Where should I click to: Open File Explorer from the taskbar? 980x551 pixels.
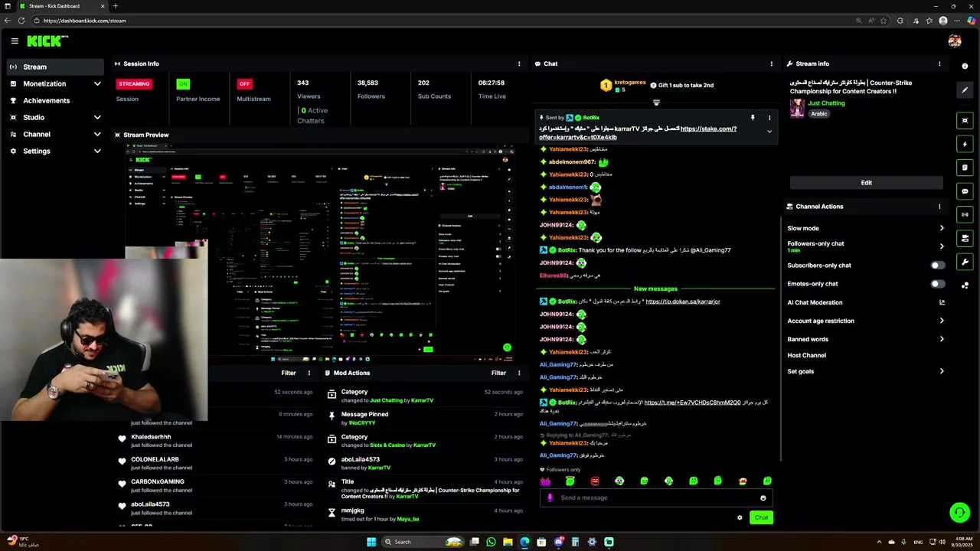tap(508, 542)
